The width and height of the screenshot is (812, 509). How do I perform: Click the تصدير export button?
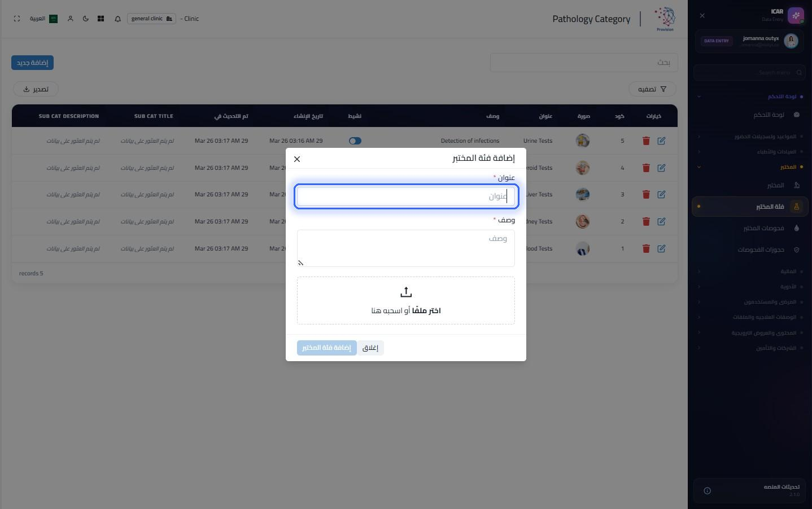(x=36, y=89)
